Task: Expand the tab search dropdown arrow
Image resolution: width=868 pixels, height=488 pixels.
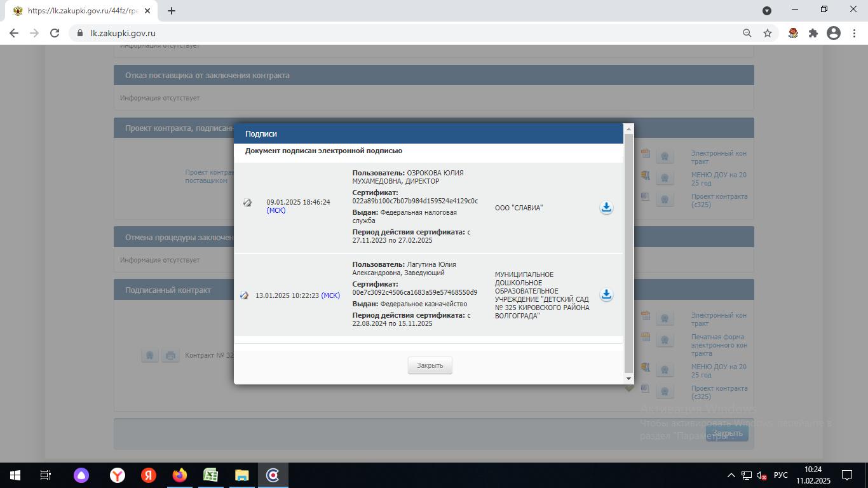Action: tap(767, 11)
